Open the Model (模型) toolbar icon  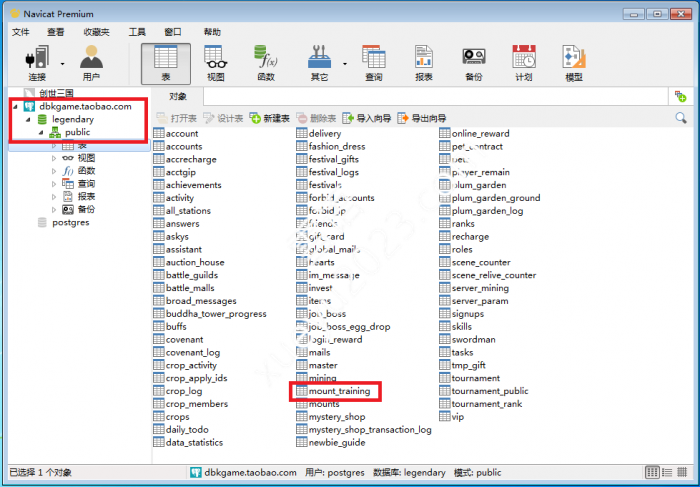pos(573,63)
